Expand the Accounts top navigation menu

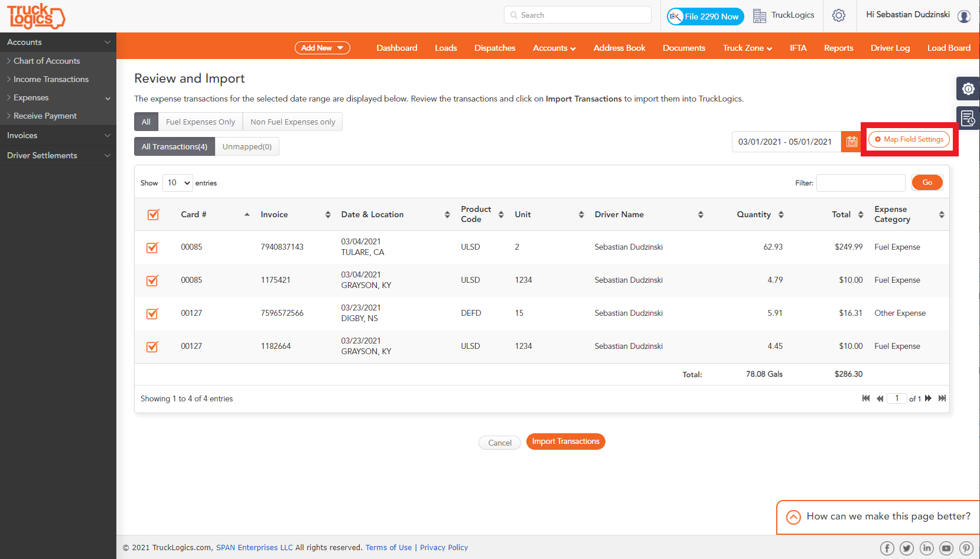pyautogui.click(x=554, y=48)
